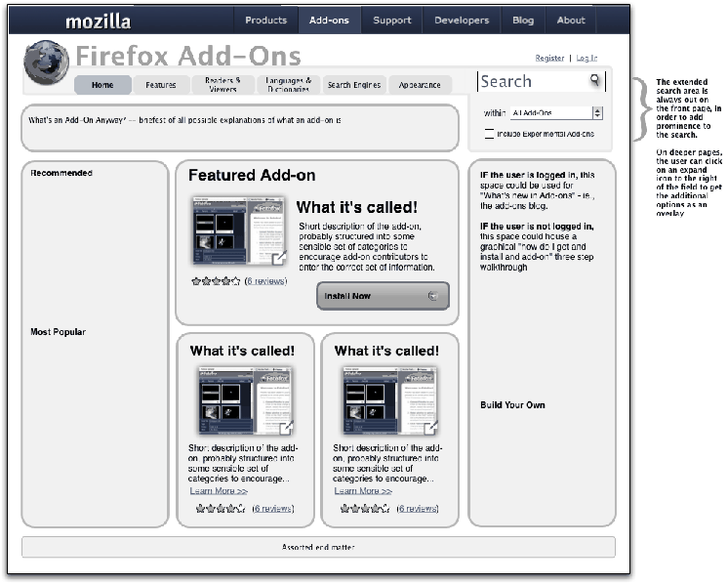This screenshot has width=728, height=585.
Task: Click the stepper arrows of within dropdown
Action: 597,113
